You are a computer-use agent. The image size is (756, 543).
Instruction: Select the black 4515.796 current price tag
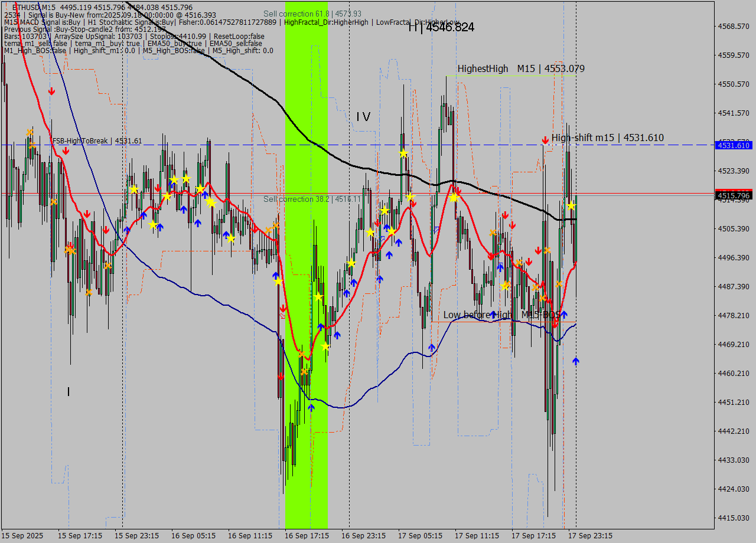(733, 195)
